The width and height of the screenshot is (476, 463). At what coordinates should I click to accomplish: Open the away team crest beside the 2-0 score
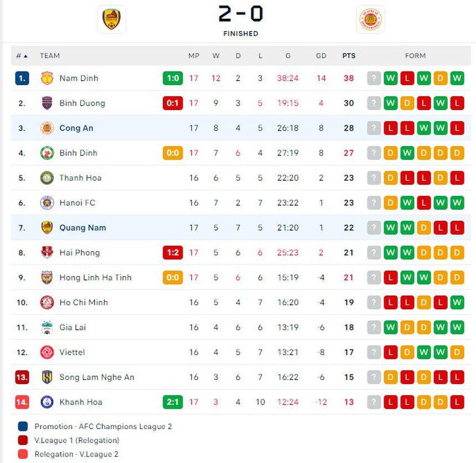point(370,19)
